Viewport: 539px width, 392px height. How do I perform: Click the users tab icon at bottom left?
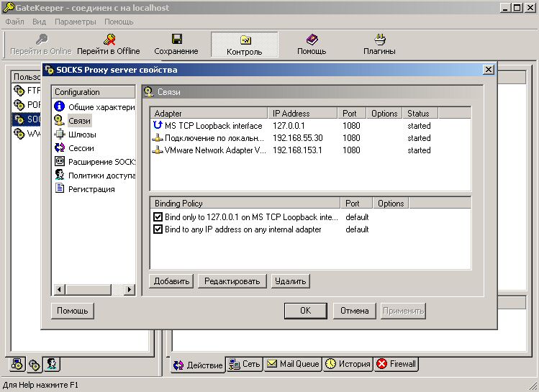click(x=52, y=364)
